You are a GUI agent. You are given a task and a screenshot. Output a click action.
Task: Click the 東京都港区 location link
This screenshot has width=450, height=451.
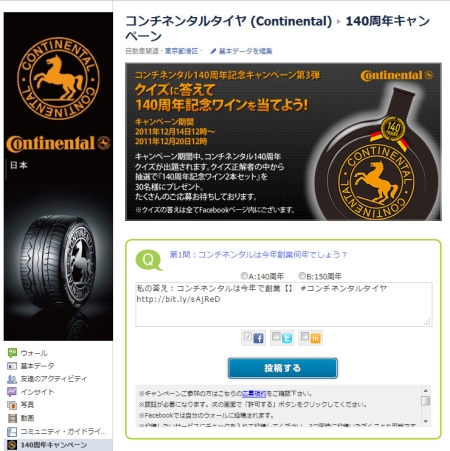182,51
